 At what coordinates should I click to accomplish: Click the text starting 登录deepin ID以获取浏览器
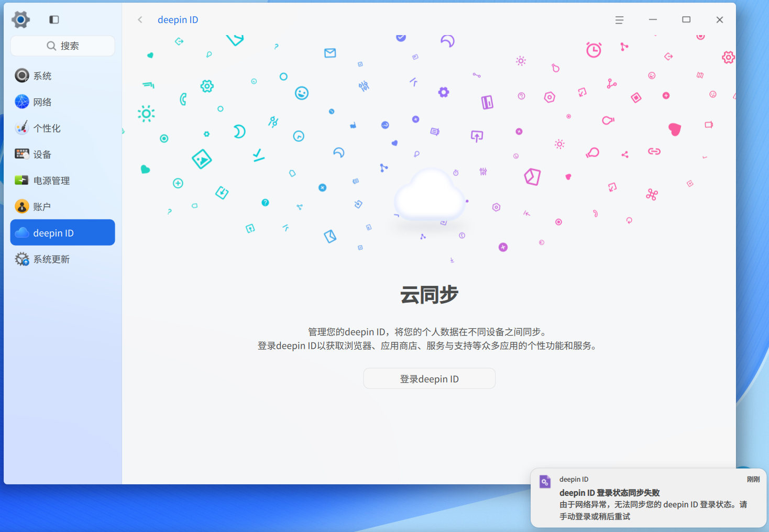(429, 346)
